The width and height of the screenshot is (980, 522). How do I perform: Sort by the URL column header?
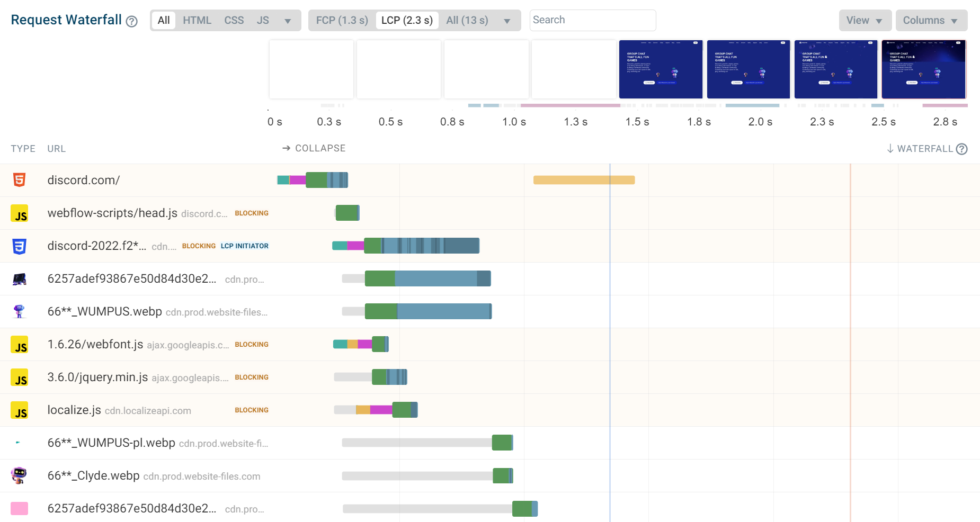(57, 149)
